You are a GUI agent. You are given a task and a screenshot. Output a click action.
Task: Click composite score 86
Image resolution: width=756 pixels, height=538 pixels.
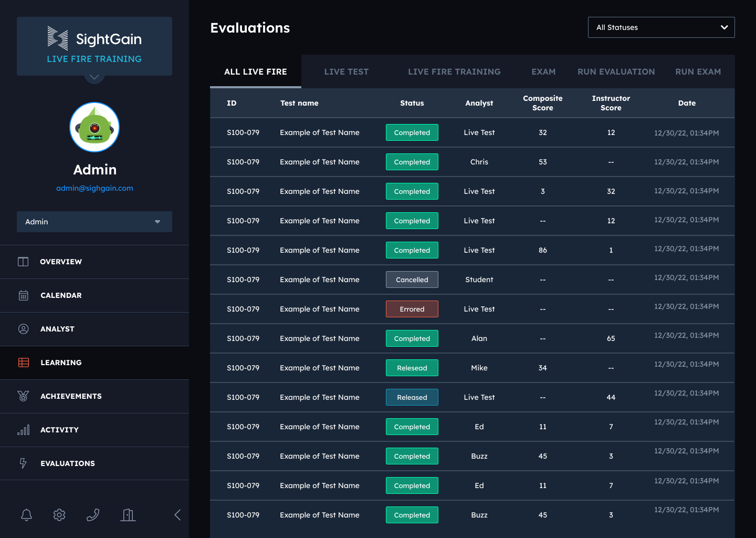click(543, 250)
